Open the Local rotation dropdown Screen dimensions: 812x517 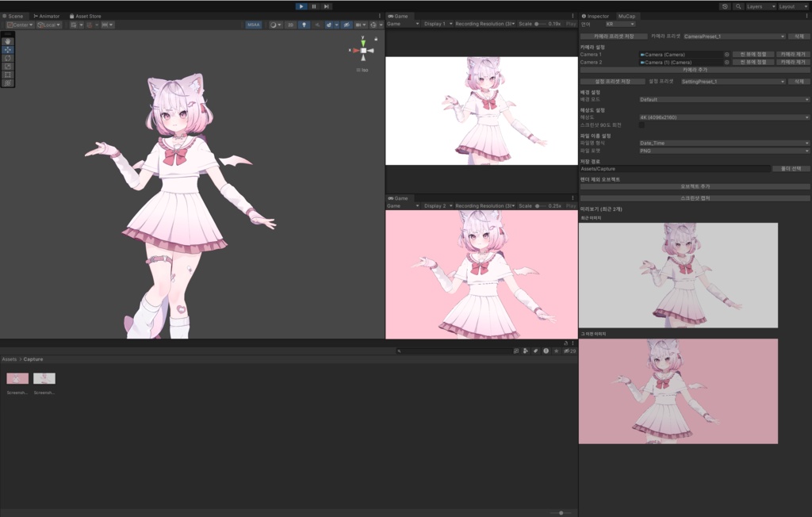click(48, 25)
